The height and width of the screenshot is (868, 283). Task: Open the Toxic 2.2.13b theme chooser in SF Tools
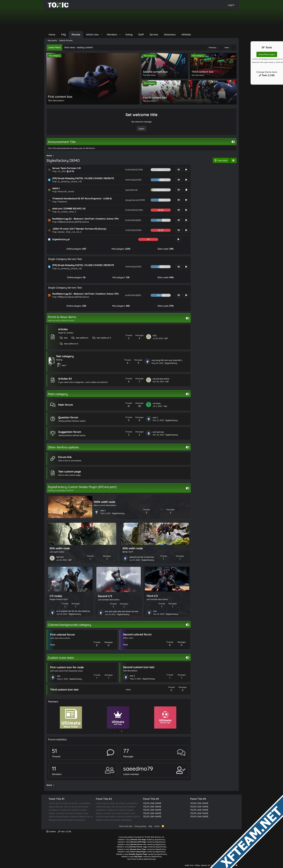click(266, 75)
